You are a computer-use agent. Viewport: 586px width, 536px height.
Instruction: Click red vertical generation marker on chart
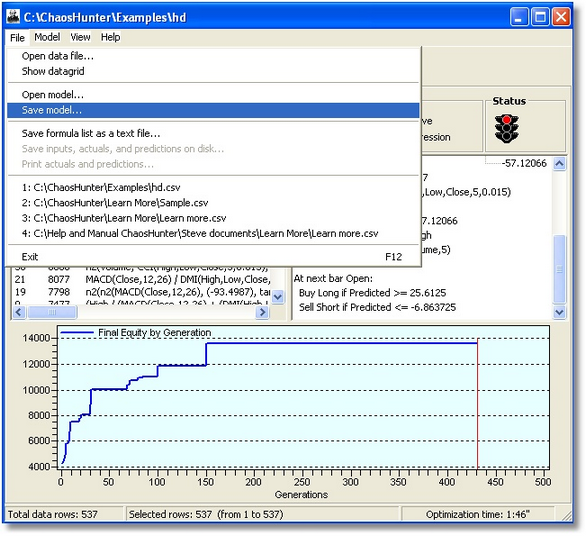click(477, 404)
